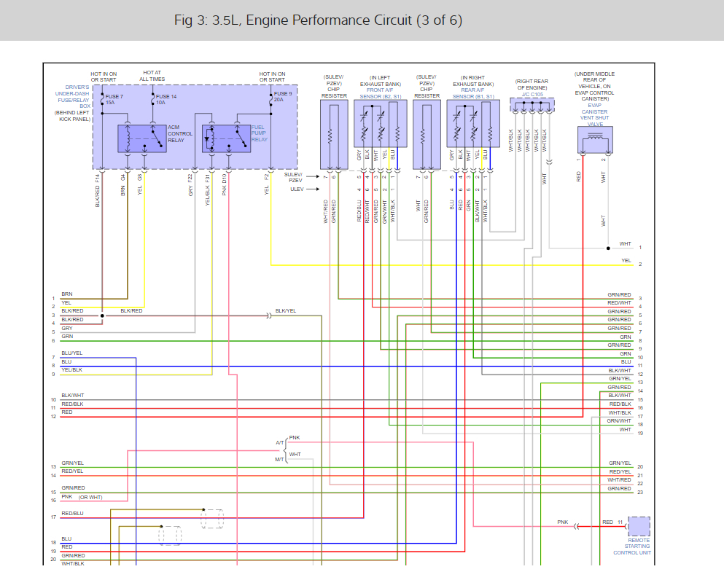Click the Fig 3 Engine Performance Circuit title
The width and height of the screenshot is (724, 588).
pyautogui.click(x=318, y=20)
